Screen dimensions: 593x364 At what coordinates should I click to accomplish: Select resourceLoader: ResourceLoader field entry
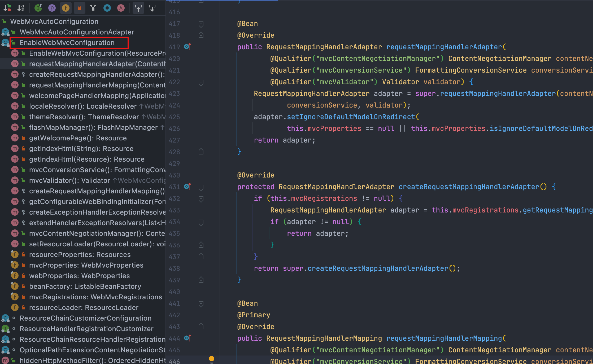pyautogui.click(x=84, y=308)
